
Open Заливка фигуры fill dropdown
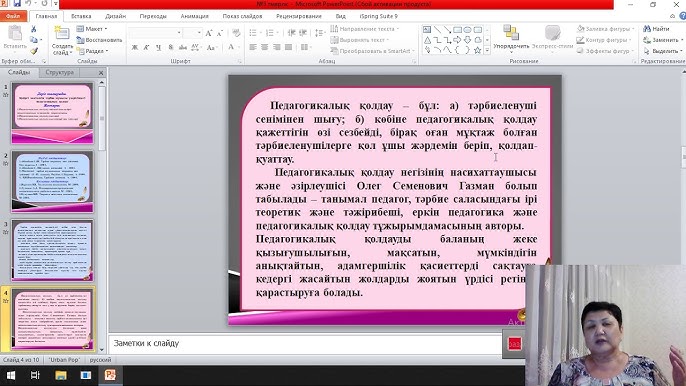605,29
